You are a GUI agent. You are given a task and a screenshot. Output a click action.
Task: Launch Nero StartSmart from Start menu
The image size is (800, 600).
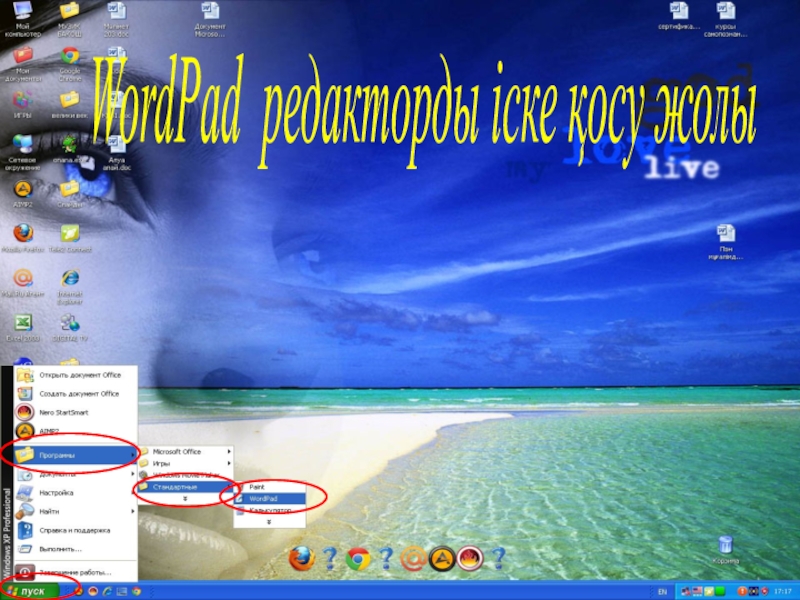(76, 412)
